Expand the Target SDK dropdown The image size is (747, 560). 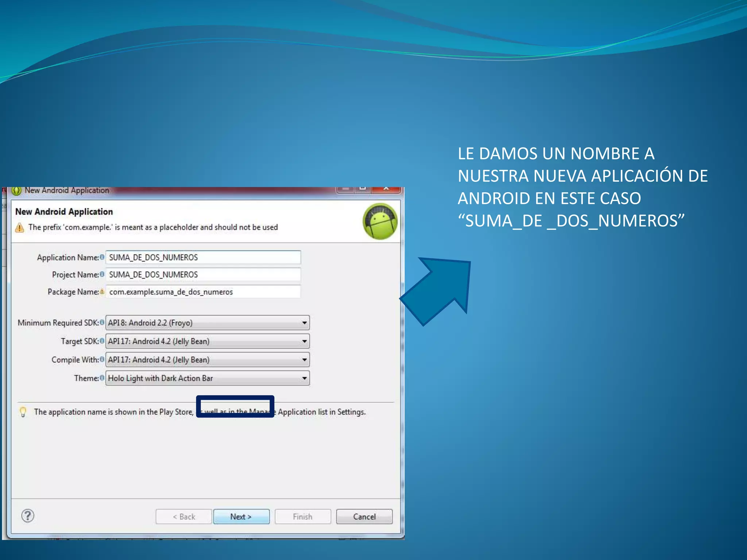[x=304, y=341]
